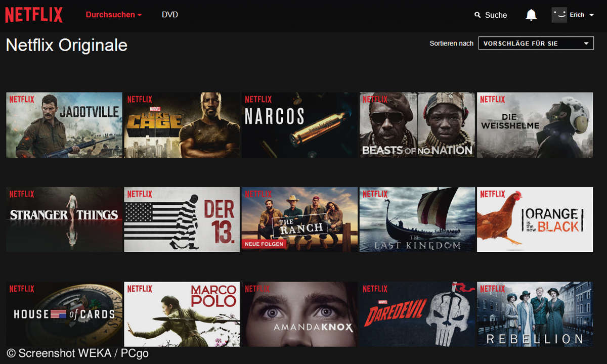Open The Last Kingdom
607x364 pixels.
click(417, 219)
